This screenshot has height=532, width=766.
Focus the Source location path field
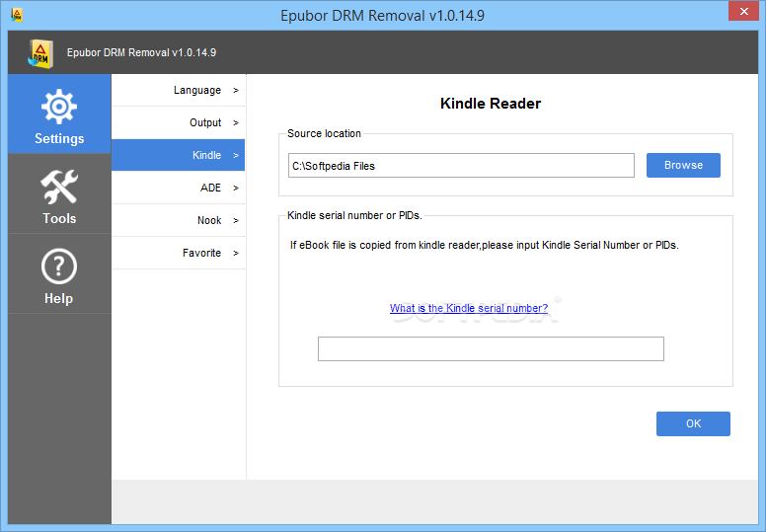tap(461, 166)
